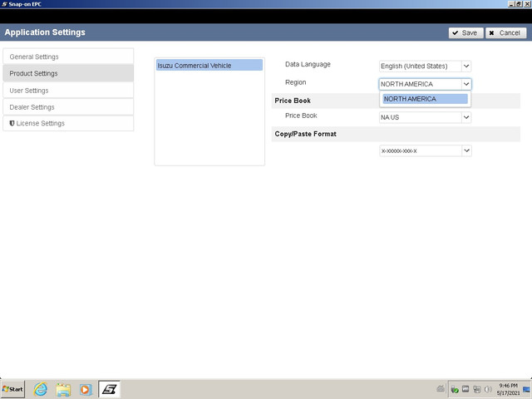Image resolution: width=532 pixels, height=399 pixels.
Task: Open the Windows Start menu
Action: point(12,389)
